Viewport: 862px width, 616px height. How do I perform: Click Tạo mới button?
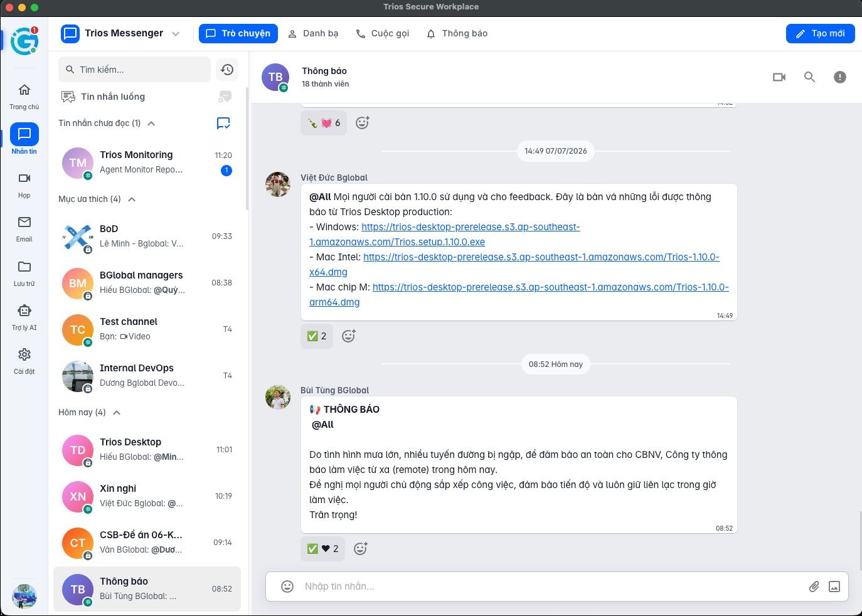tap(821, 34)
